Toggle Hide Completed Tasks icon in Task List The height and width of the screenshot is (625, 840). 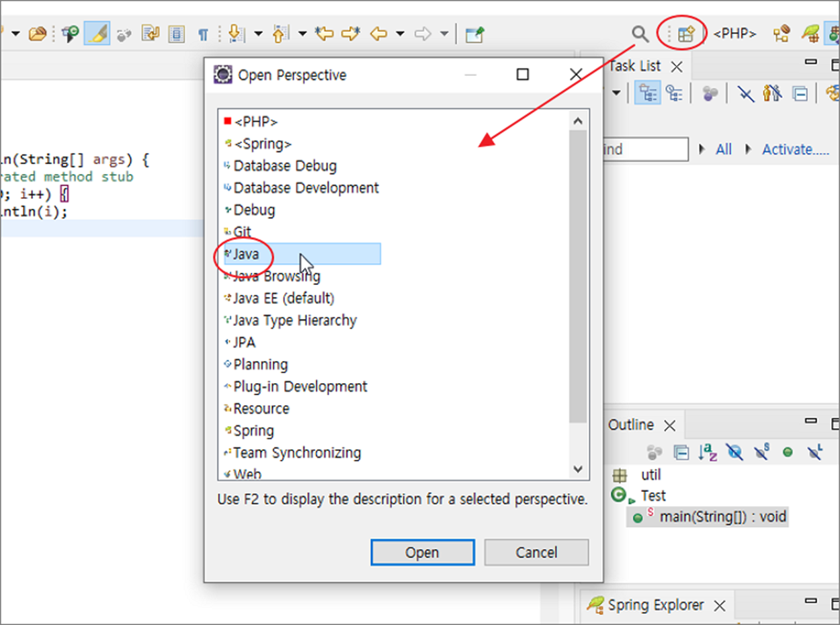click(x=745, y=94)
